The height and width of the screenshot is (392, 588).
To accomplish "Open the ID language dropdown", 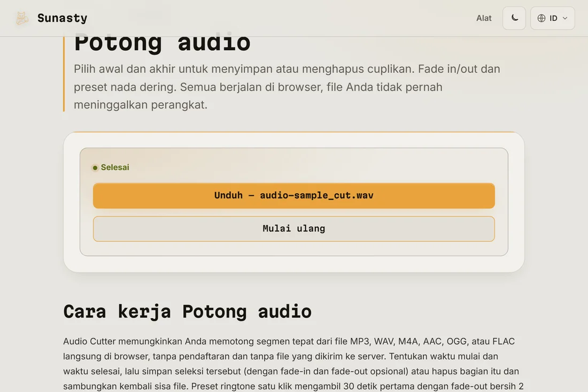I will click(x=552, y=18).
